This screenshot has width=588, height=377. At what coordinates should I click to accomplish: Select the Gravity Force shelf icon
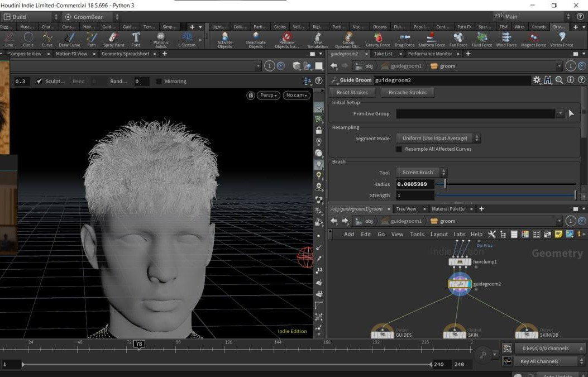click(378, 39)
